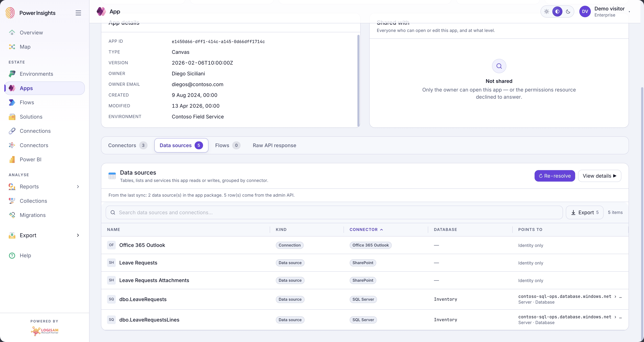The image size is (644, 342).
Task: Switch to light theme sun icon
Action: pos(546,11)
